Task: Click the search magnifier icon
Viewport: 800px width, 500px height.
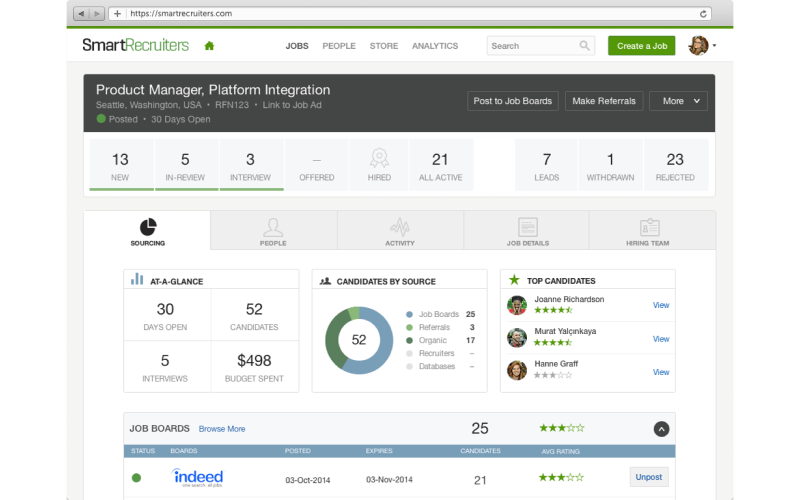Action: (x=584, y=46)
